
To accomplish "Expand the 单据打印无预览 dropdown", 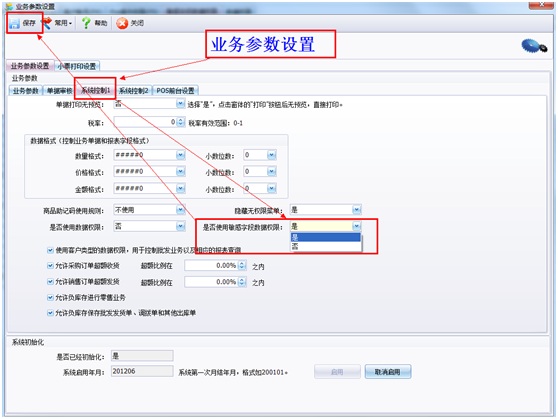I will [x=180, y=104].
